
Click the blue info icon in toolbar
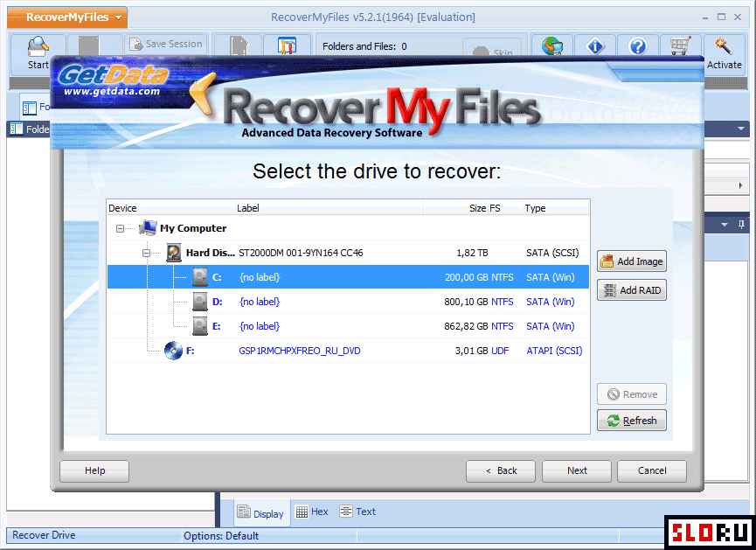click(x=595, y=45)
